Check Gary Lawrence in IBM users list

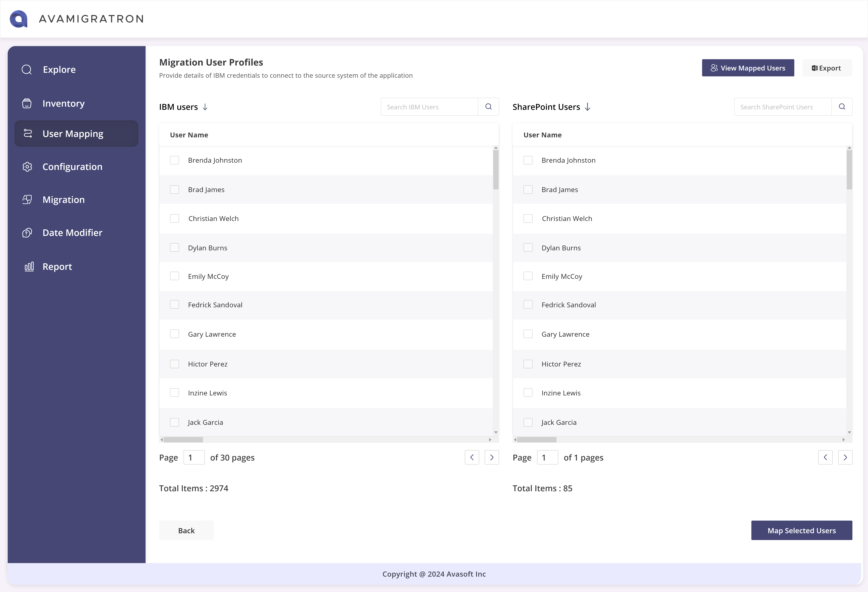coord(174,334)
